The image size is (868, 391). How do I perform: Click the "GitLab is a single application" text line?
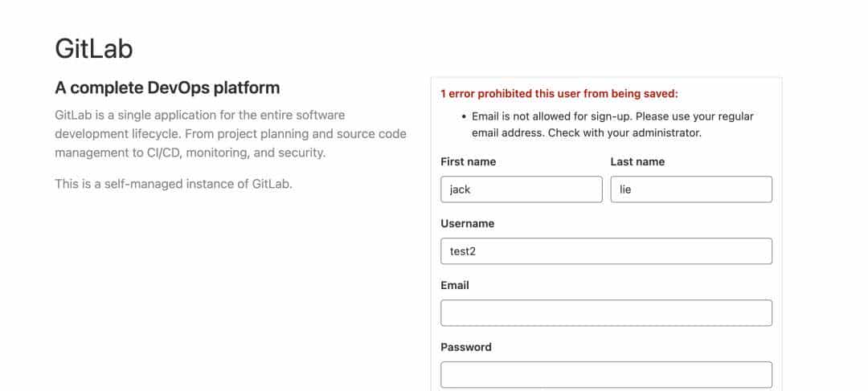click(x=200, y=115)
